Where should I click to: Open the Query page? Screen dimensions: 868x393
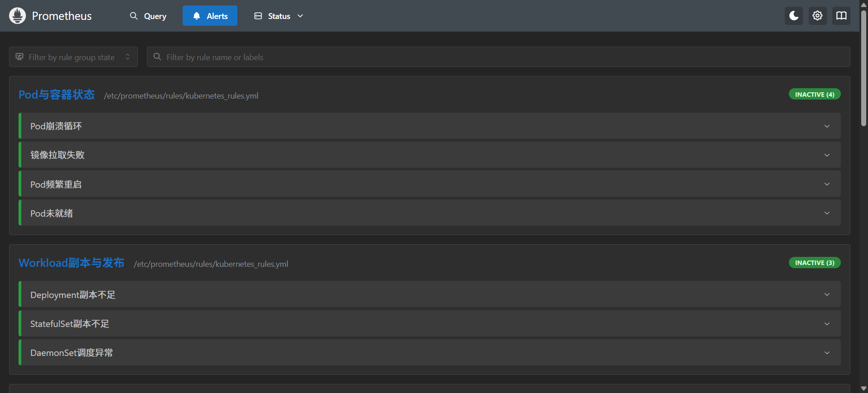pyautogui.click(x=148, y=16)
